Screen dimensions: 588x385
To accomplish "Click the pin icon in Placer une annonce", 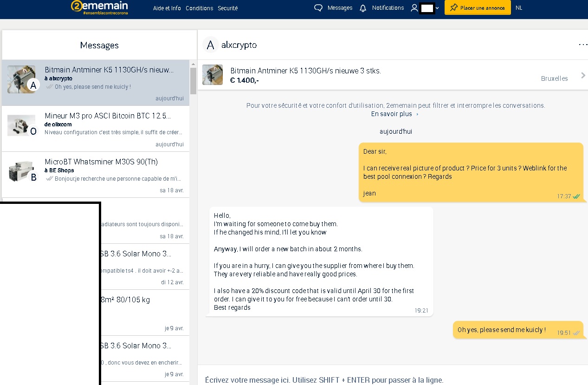I will (454, 8).
